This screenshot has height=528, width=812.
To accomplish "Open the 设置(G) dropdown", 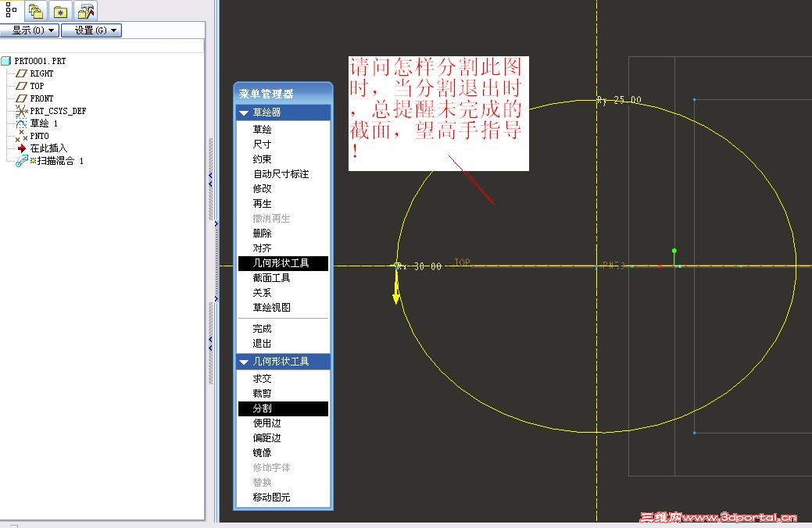I will [x=91, y=30].
